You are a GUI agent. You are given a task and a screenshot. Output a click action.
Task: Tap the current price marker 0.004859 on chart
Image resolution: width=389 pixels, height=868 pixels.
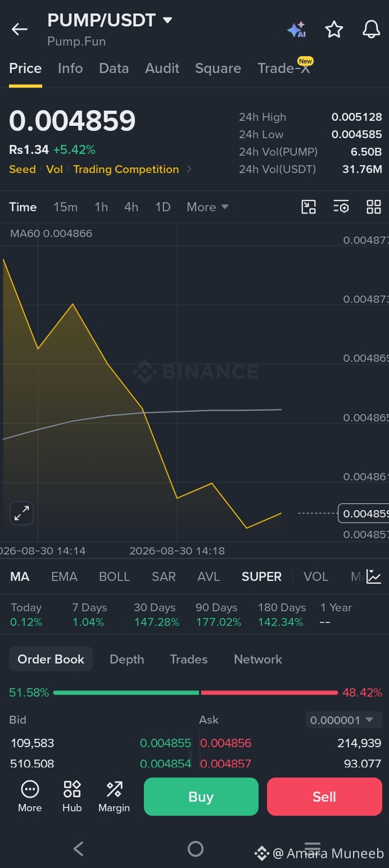tap(364, 513)
